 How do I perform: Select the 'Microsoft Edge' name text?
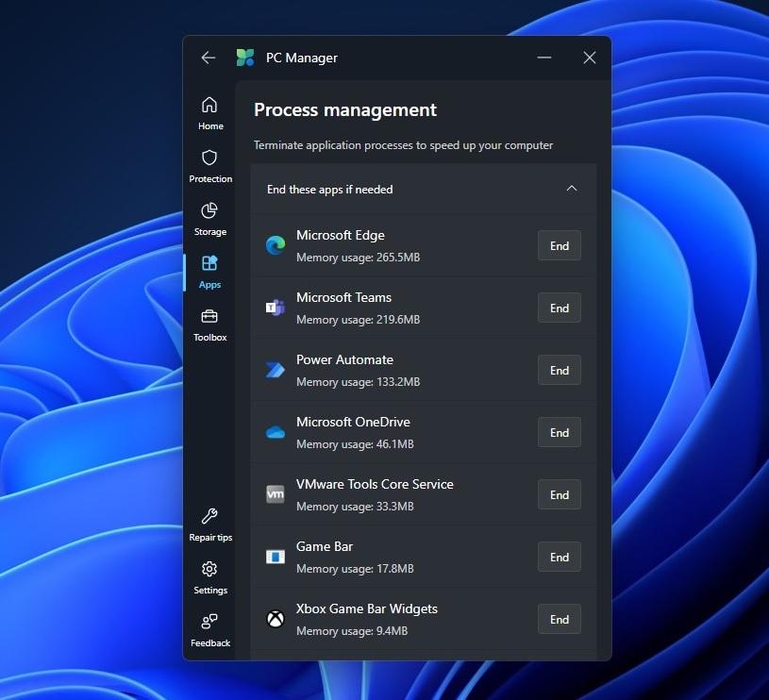pos(341,235)
